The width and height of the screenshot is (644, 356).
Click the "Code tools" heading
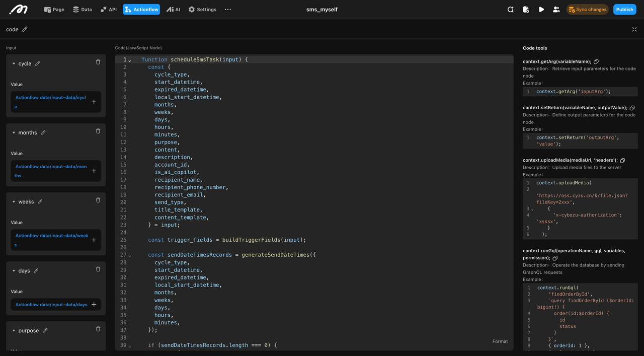click(535, 48)
